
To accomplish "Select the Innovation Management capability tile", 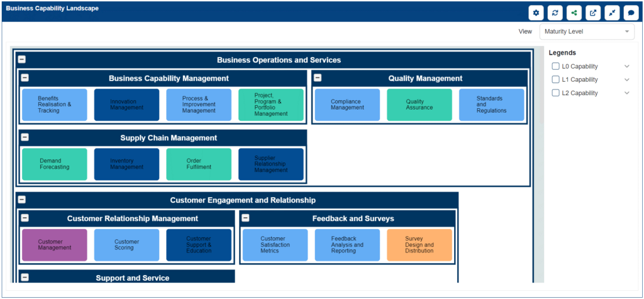I will pos(126,105).
